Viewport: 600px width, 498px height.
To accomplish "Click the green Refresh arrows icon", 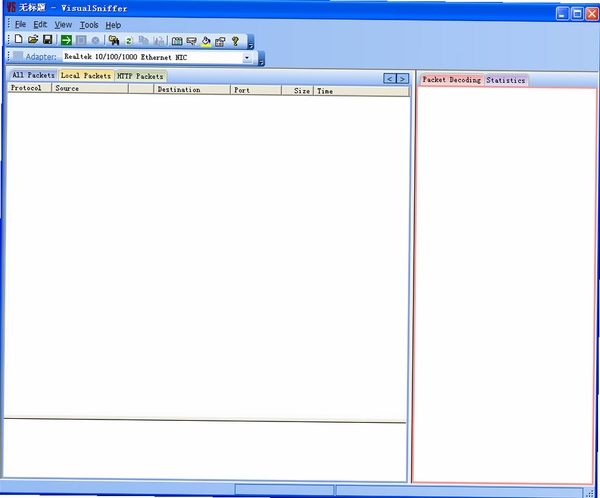I will coord(129,41).
